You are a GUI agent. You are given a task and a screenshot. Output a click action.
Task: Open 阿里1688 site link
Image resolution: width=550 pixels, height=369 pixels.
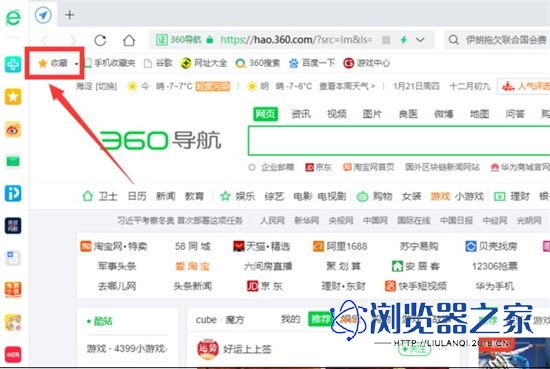point(340,246)
